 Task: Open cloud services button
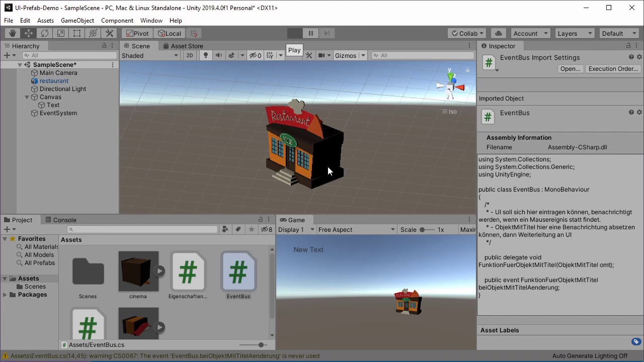point(499,33)
